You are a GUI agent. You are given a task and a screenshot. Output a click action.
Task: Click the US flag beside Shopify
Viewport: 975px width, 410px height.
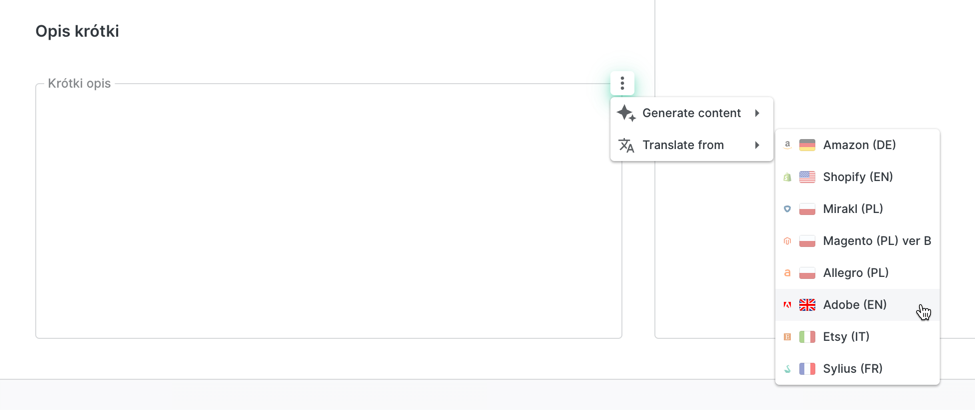pyautogui.click(x=807, y=177)
